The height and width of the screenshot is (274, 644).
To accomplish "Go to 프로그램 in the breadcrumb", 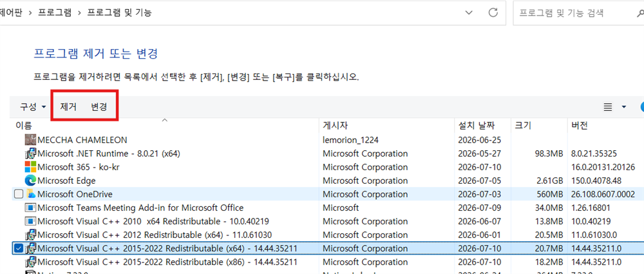I will [x=55, y=13].
